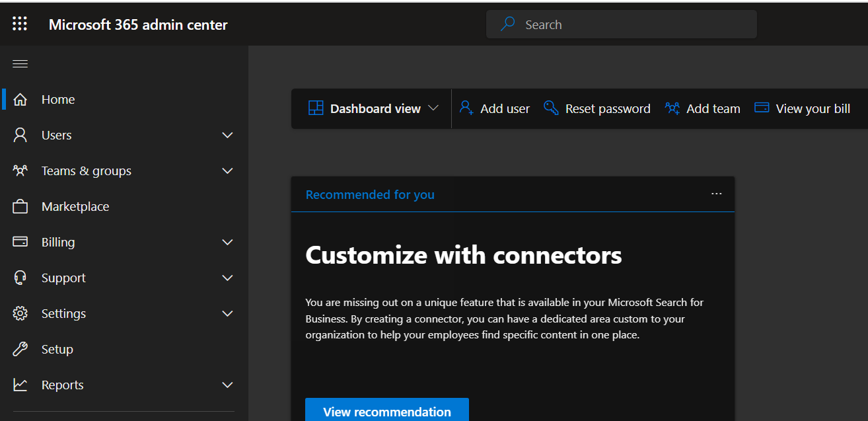
Task: Click the Settings gear icon
Action: pos(20,314)
